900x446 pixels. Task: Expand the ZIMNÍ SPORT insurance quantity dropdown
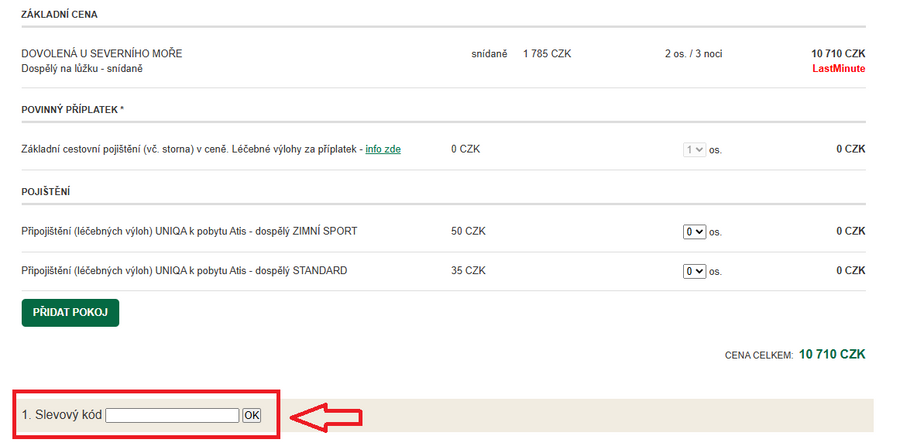[694, 231]
